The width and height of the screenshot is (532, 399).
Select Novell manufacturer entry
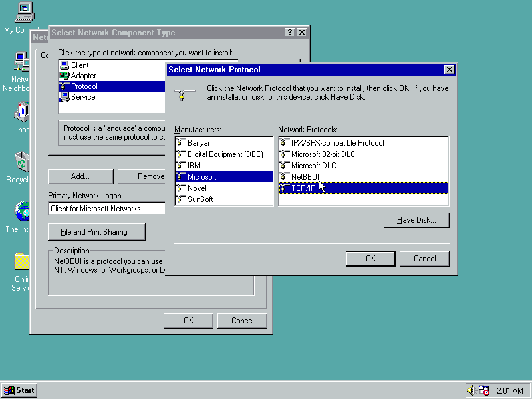(x=198, y=188)
